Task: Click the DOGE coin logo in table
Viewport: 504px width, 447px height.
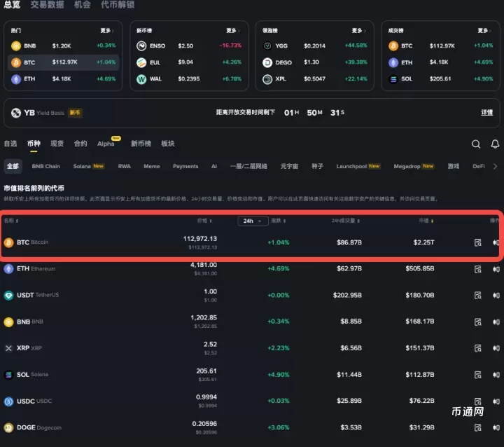Action: click(8, 427)
